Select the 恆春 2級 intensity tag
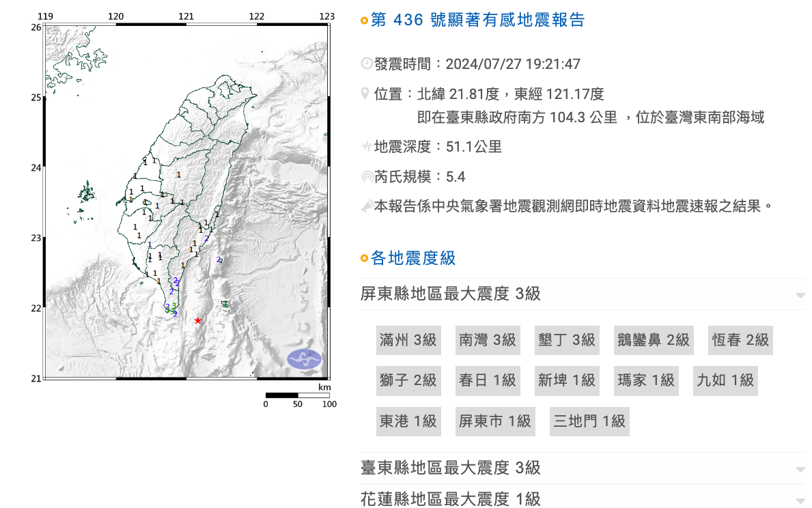 tap(740, 340)
